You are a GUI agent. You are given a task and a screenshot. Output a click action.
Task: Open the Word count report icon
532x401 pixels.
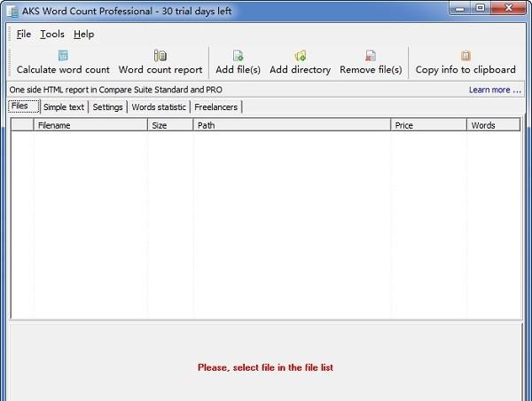(x=160, y=55)
